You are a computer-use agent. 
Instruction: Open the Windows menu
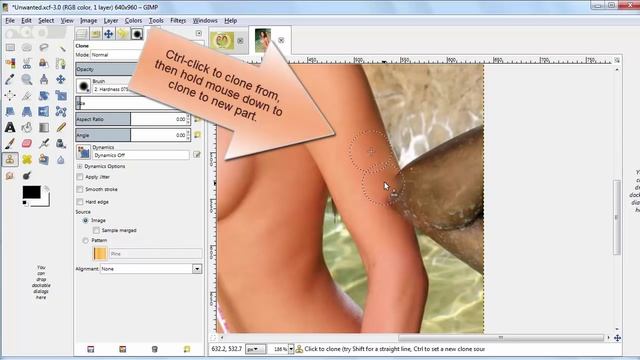pyautogui.click(x=205, y=20)
